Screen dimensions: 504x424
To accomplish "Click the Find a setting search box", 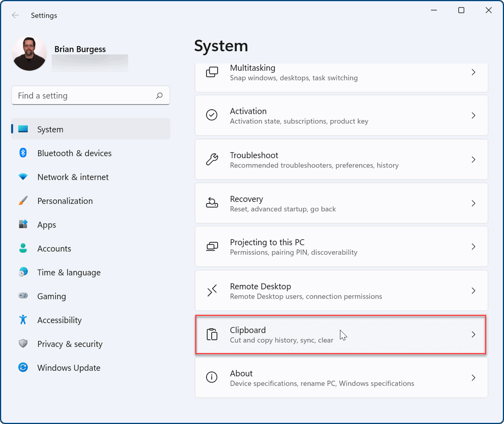I will (90, 95).
